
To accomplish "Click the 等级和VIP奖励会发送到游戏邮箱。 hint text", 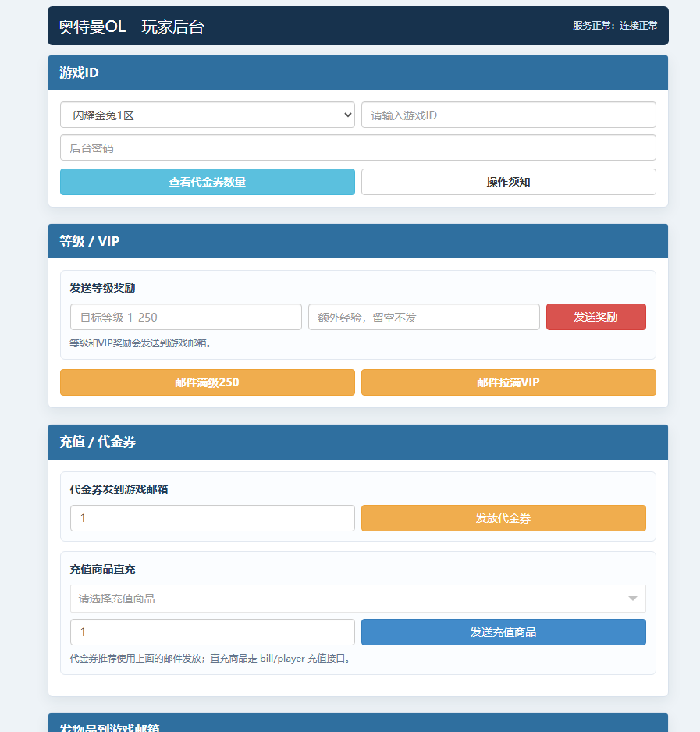I will (140, 343).
